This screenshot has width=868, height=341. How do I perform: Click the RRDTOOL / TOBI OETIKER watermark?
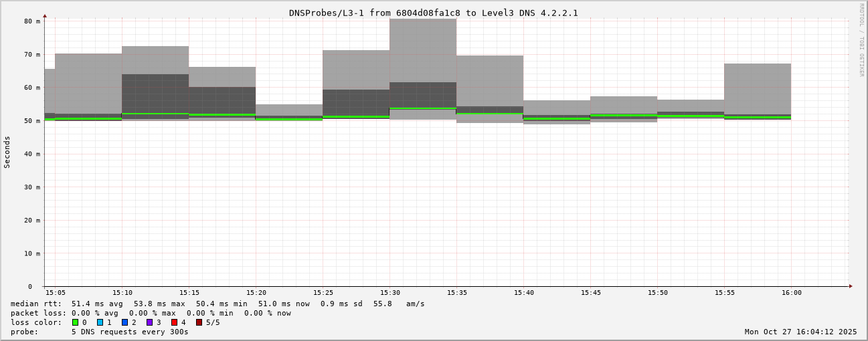click(x=861, y=39)
